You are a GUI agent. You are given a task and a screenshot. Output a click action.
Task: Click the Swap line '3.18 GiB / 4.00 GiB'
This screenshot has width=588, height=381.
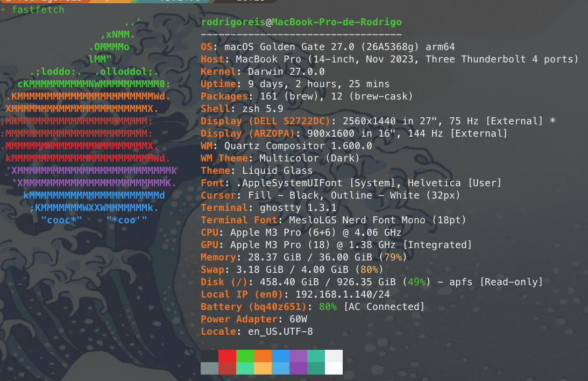(292, 270)
